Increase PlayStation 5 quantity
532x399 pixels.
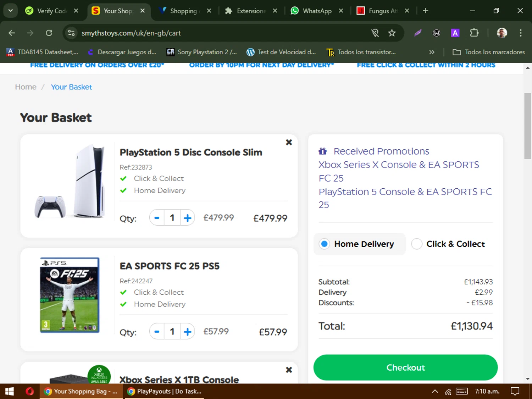(x=188, y=218)
